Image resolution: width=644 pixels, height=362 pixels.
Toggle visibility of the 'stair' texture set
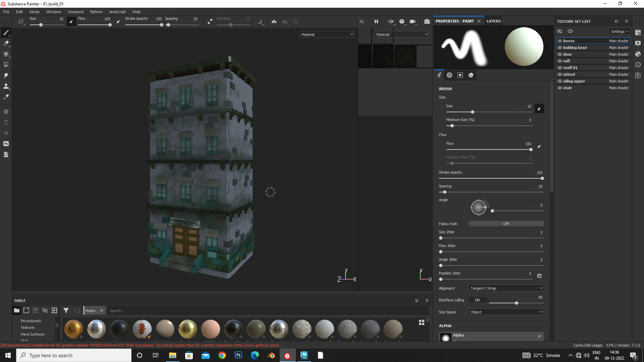(x=559, y=87)
